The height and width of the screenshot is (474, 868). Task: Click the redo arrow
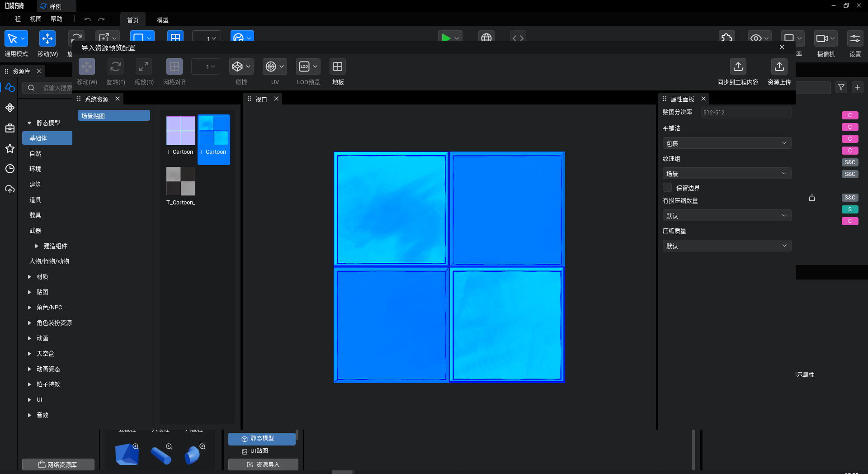101,19
